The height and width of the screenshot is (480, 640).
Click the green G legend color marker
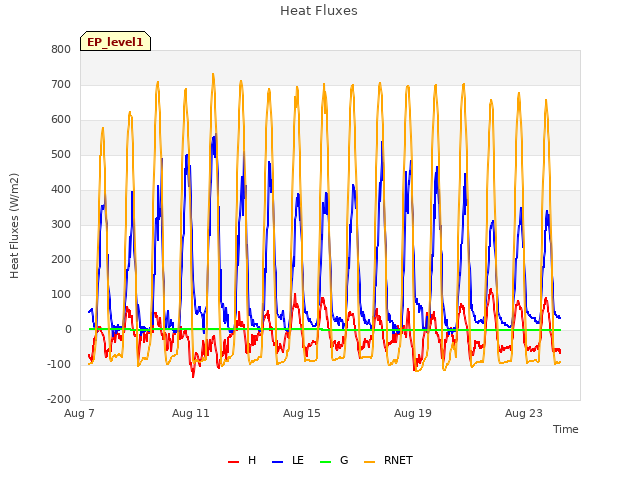coord(326,462)
